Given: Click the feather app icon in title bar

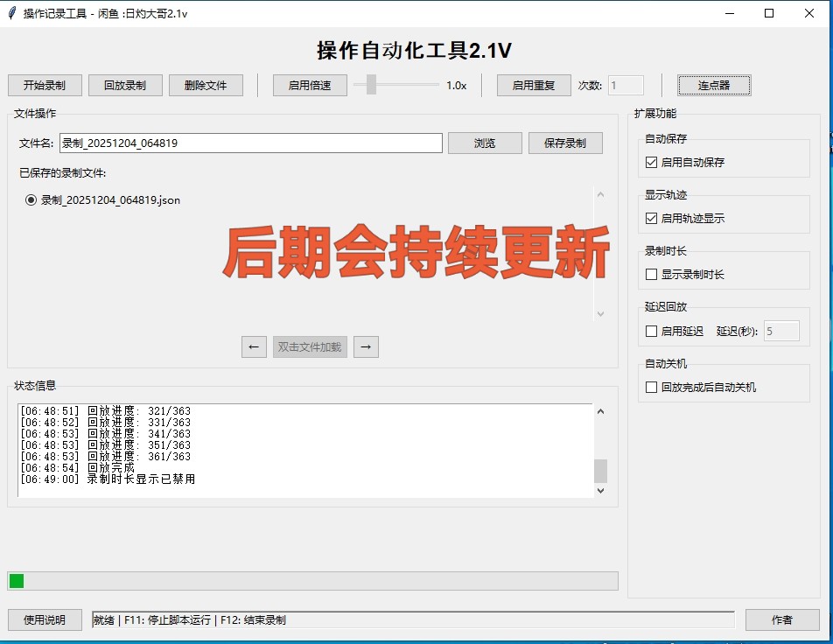Looking at the screenshot, I should 11,13.
